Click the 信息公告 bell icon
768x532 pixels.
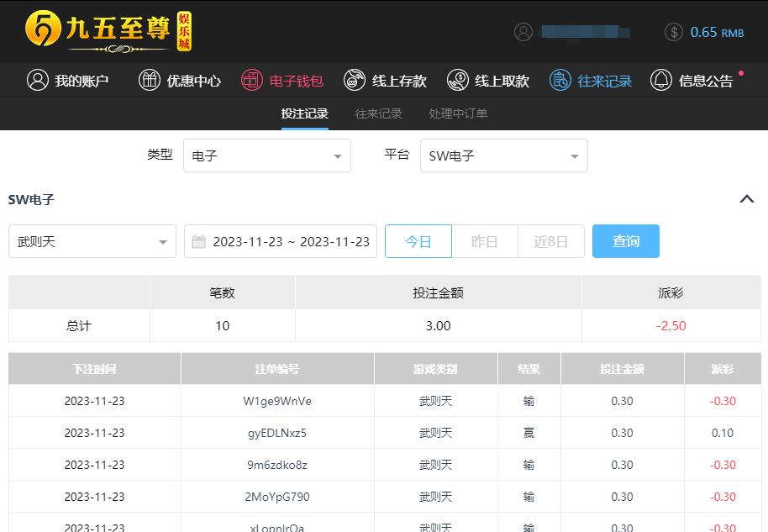pyautogui.click(x=661, y=81)
